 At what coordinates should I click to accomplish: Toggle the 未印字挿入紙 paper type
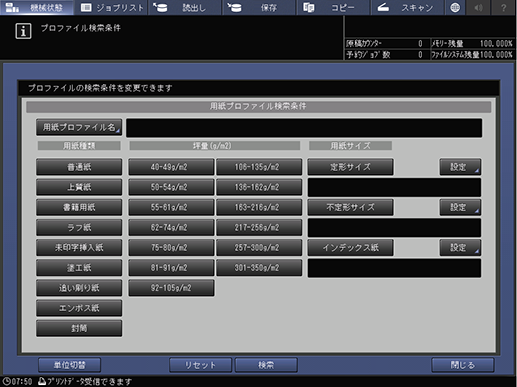click(x=79, y=248)
